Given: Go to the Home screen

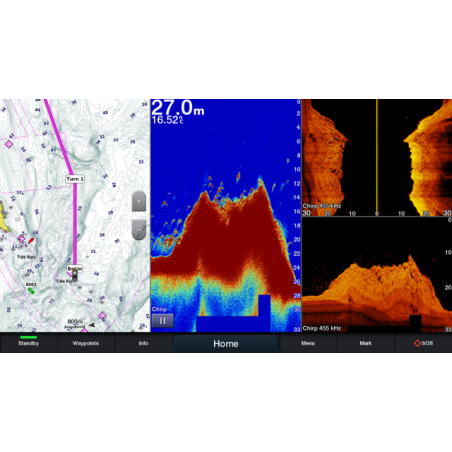Looking at the screenshot, I should [226, 343].
